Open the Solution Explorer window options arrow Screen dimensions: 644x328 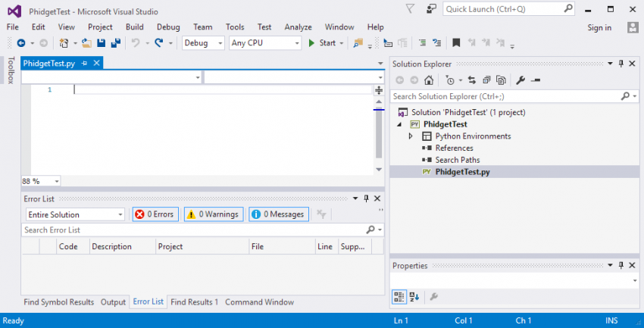pos(611,64)
